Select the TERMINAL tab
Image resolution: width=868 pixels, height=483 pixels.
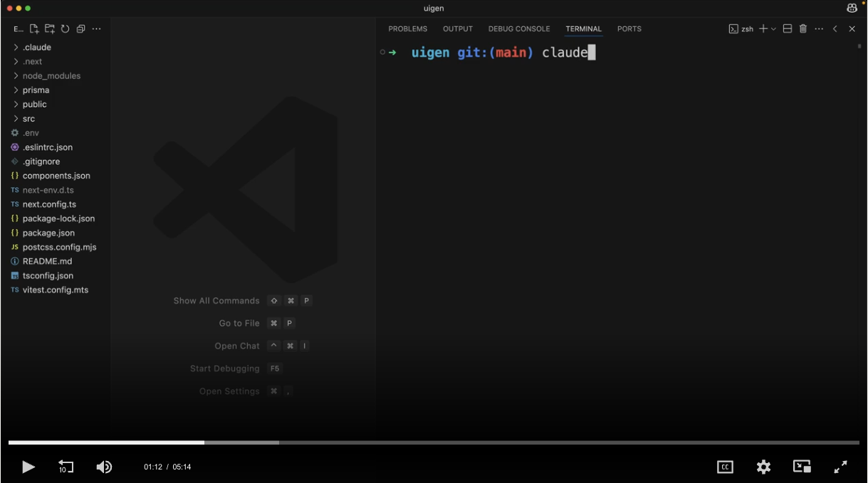[584, 29]
